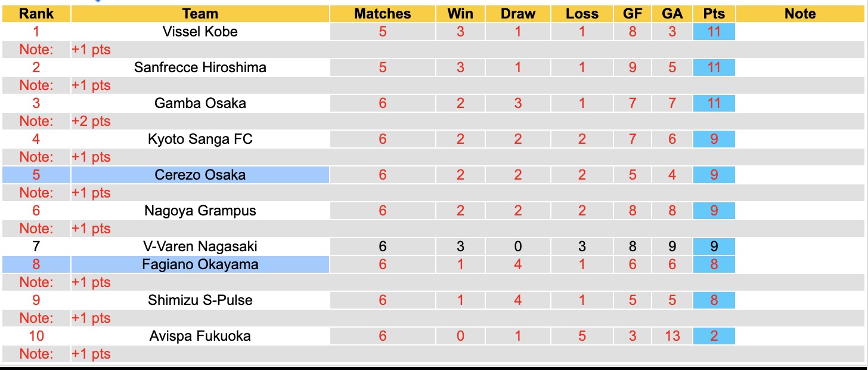Image resolution: width=868 pixels, height=370 pixels.
Task: Click the Note column header
Action: pos(800,14)
